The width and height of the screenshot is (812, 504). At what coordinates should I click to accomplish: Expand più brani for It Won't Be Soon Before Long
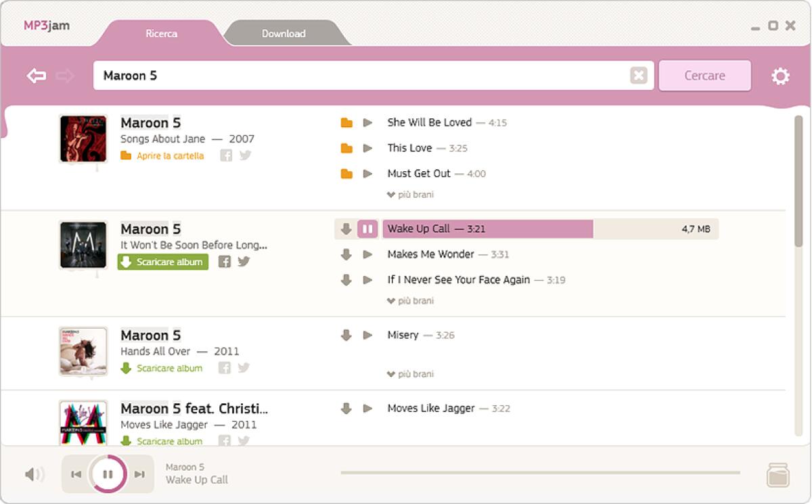point(410,300)
